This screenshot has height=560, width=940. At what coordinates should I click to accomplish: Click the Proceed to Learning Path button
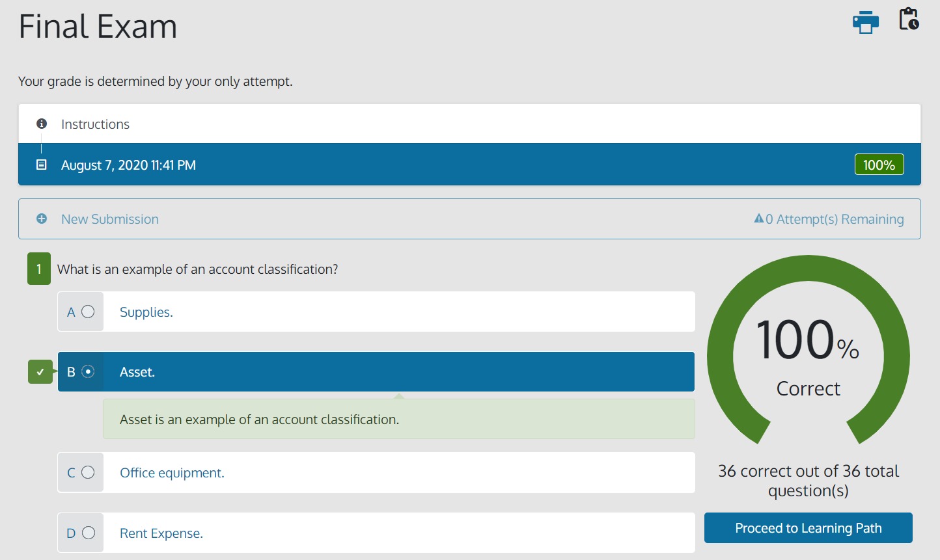(x=809, y=528)
